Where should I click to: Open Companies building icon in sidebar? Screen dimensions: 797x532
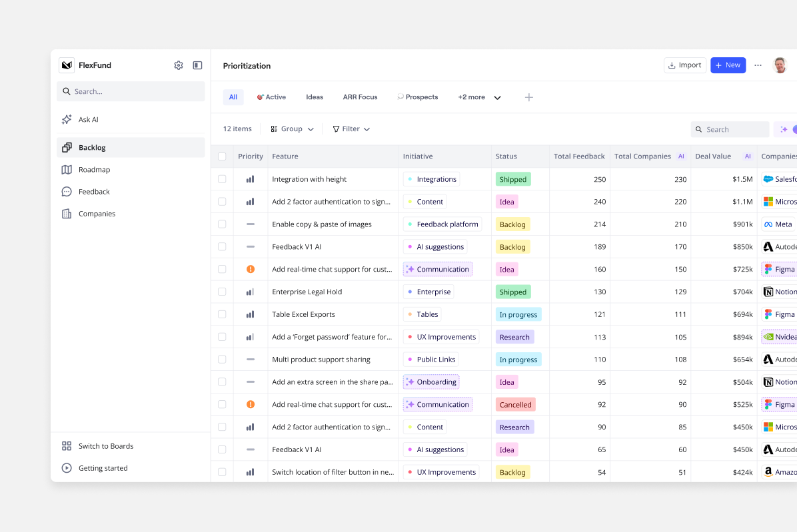coord(67,214)
